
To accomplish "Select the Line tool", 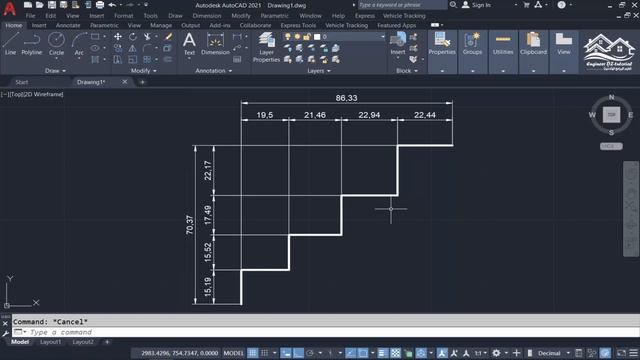I will (x=10, y=44).
